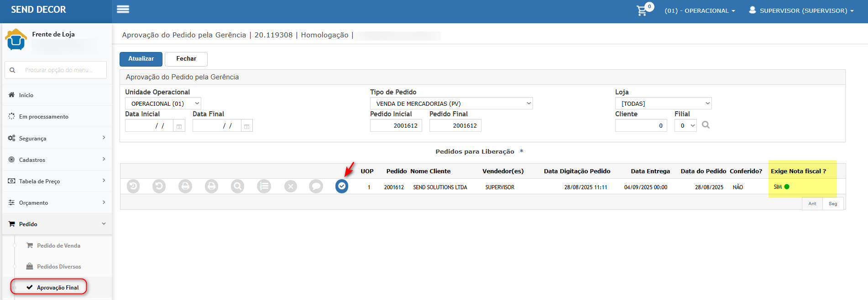The height and width of the screenshot is (300, 868).
Task: Click the blue approve checkmark icon
Action: click(342, 186)
